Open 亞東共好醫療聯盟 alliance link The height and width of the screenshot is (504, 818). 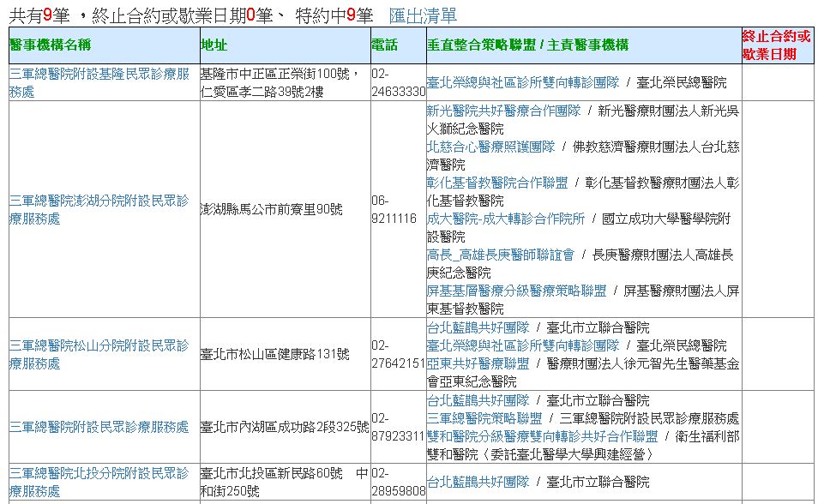[478, 363]
